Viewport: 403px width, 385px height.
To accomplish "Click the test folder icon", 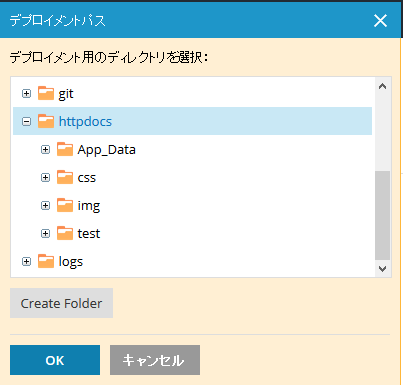I will pos(65,233).
